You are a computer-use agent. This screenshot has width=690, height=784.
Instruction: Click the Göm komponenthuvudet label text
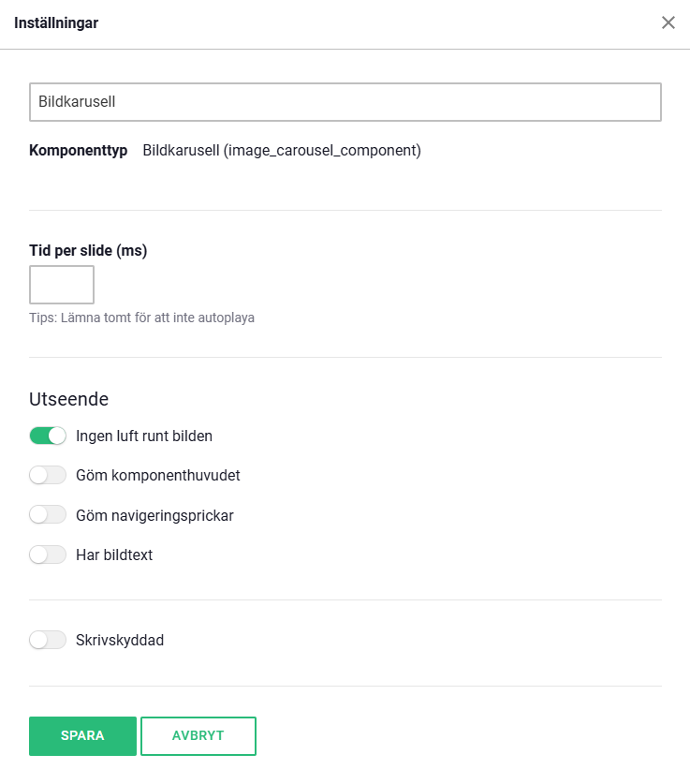157,475
